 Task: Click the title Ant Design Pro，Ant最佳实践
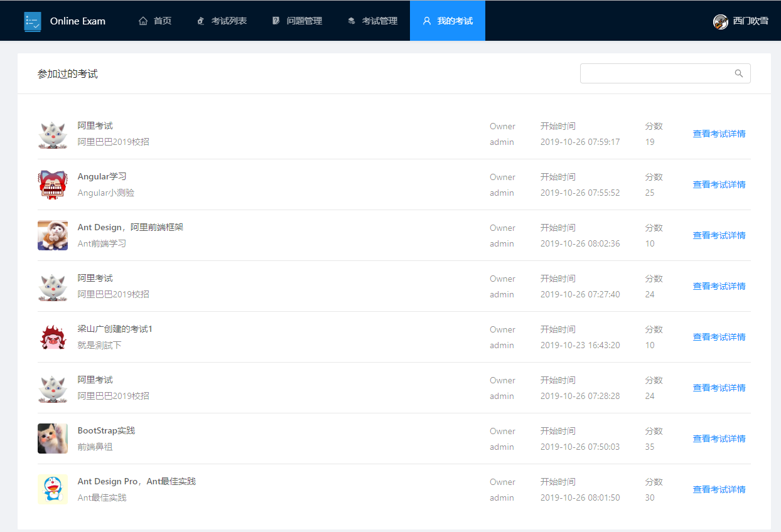coord(137,481)
